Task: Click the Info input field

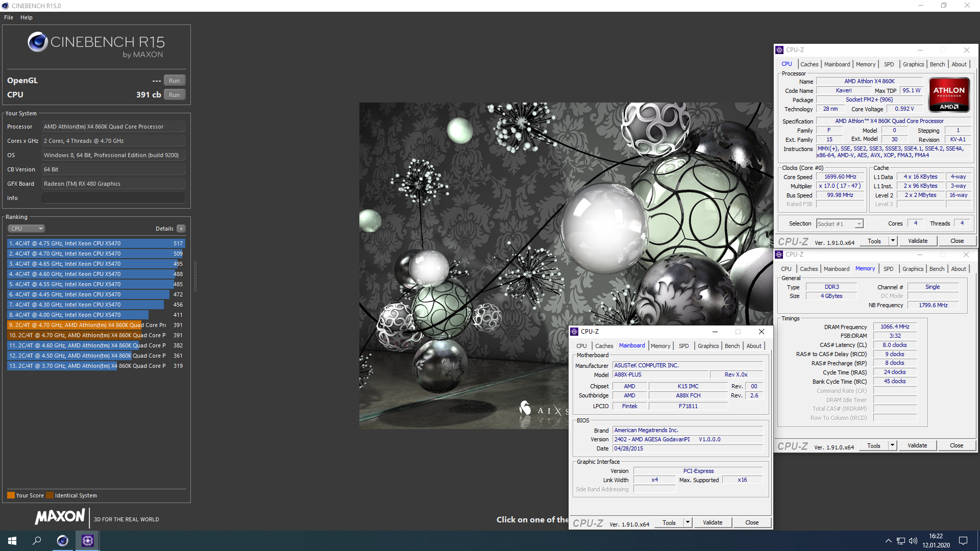Action: (113, 198)
